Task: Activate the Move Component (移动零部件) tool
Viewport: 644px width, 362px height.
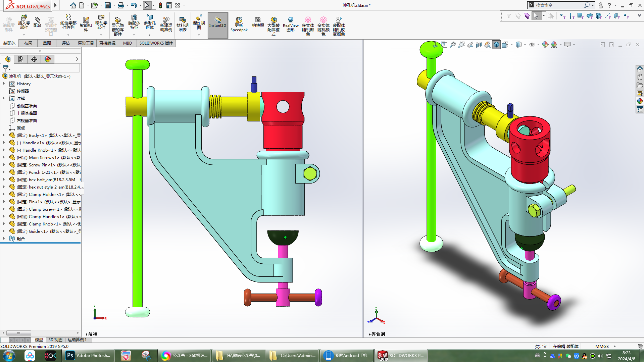Action: (x=101, y=22)
